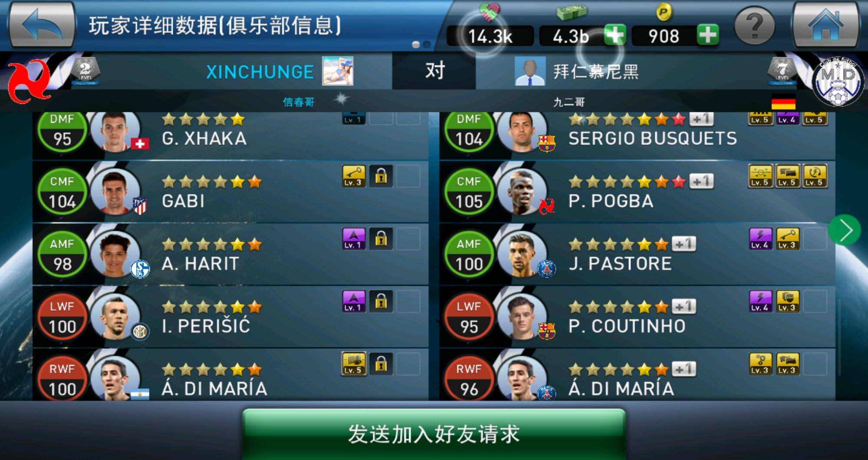Expand Busquets' +1 star bonus badge
Viewport: 868px width, 460px height.
pyautogui.click(x=701, y=119)
